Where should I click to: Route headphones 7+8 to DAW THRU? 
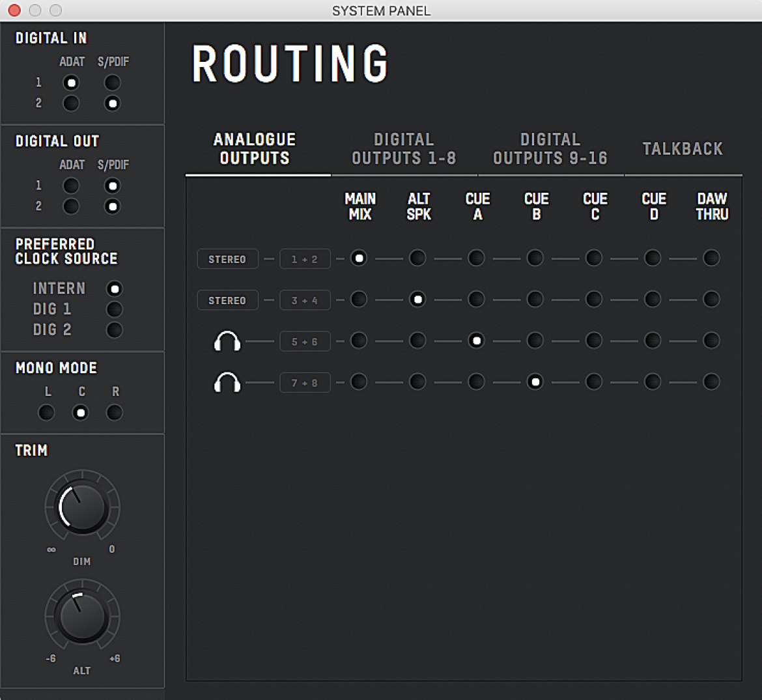click(x=711, y=382)
